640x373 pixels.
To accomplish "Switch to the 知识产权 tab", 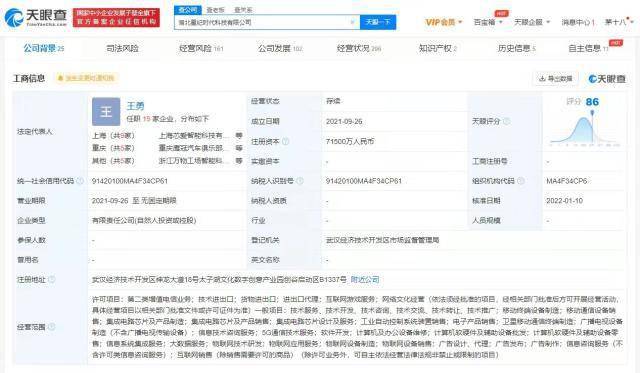I will pos(438,49).
